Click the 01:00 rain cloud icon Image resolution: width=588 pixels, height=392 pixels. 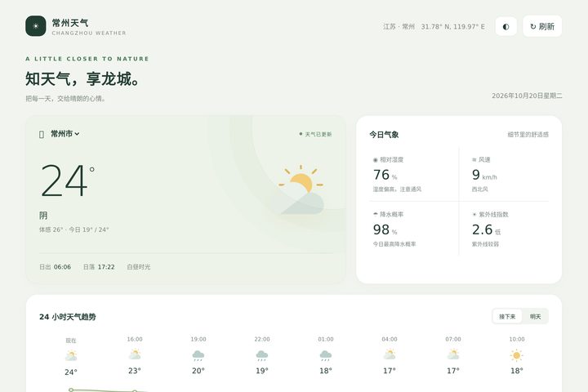coord(326,355)
